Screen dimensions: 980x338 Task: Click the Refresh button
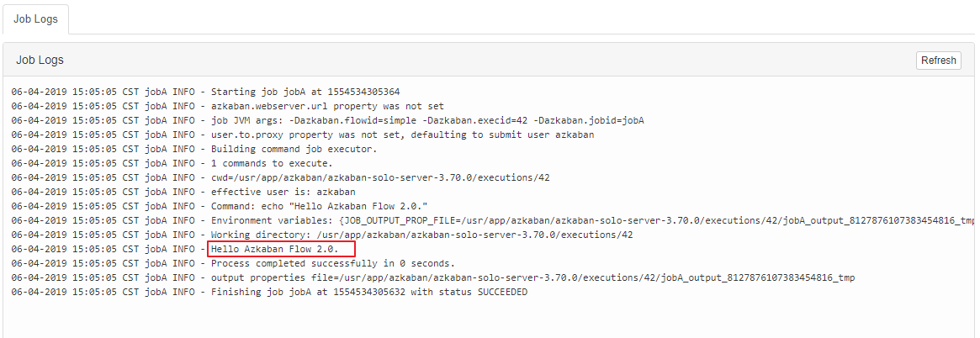938,61
